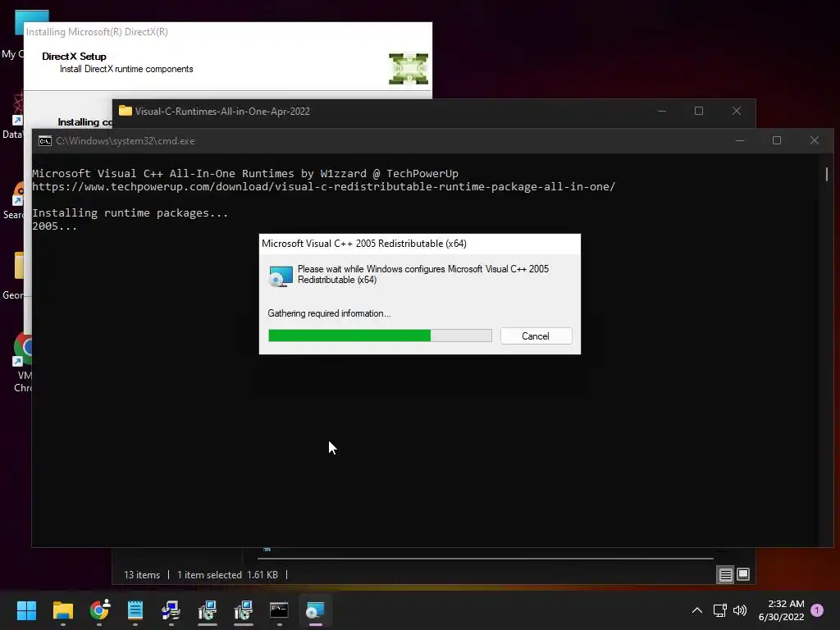Click the '2005...' console line

click(55, 226)
